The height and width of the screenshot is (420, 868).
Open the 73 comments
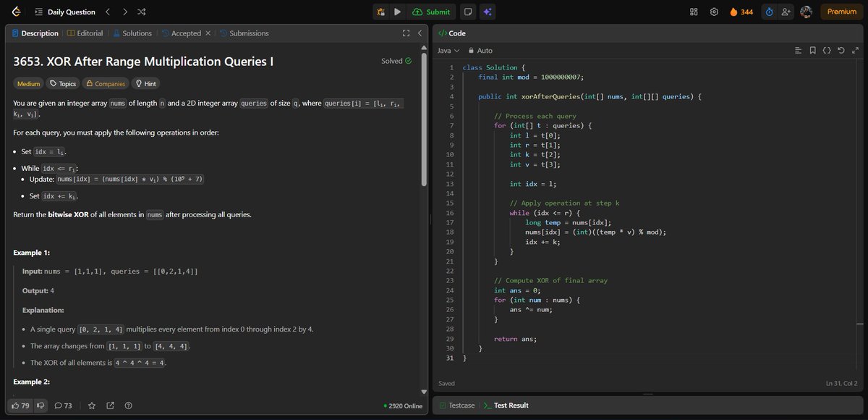click(63, 406)
